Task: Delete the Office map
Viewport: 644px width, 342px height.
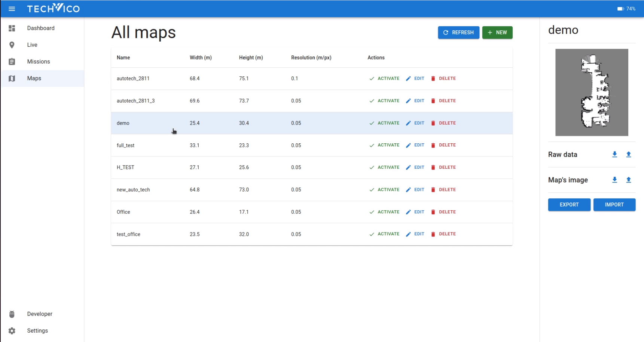Action: pos(443,212)
